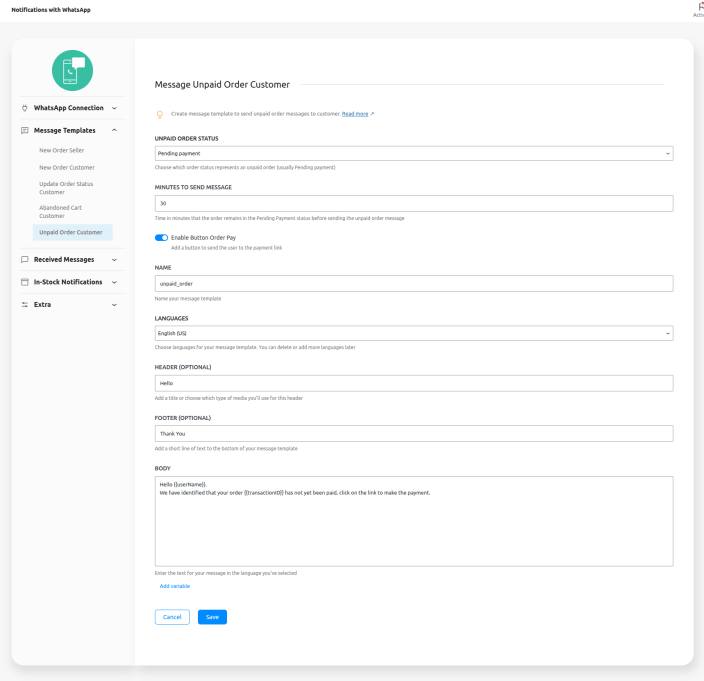
Task: Click the Extra settings sliders icon
Action: 24,304
